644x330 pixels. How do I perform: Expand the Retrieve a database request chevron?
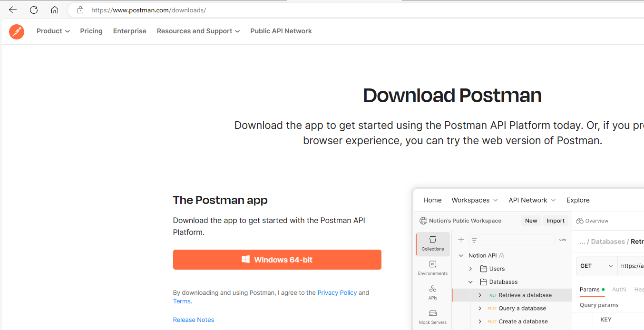tap(480, 295)
